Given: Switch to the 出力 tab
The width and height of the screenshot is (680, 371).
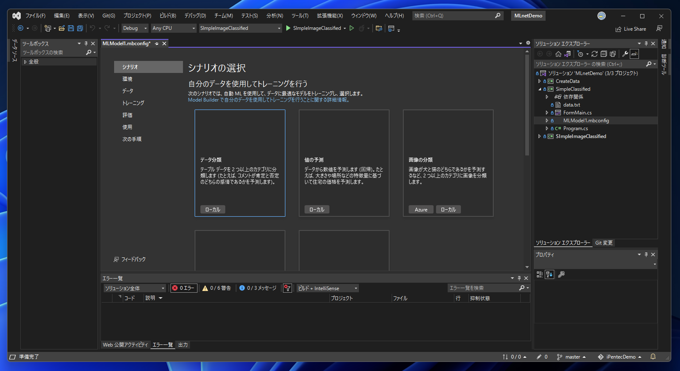Looking at the screenshot, I should click(183, 345).
